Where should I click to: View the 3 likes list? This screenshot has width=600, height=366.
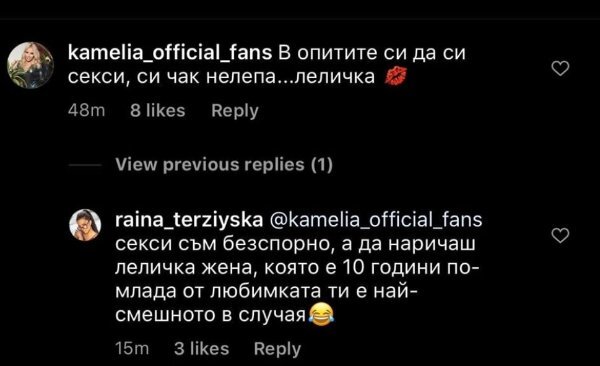point(202,349)
